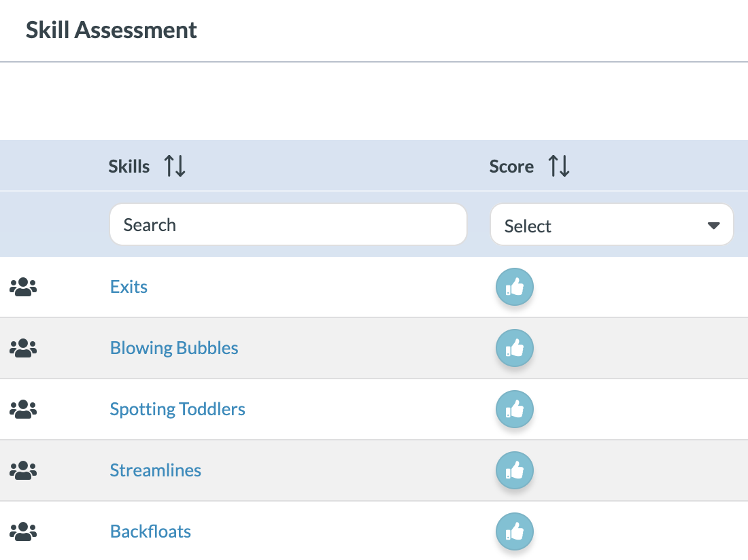Image resolution: width=748 pixels, height=560 pixels.
Task: Toggle the thumbs-up score for Backfloats
Action: click(515, 531)
